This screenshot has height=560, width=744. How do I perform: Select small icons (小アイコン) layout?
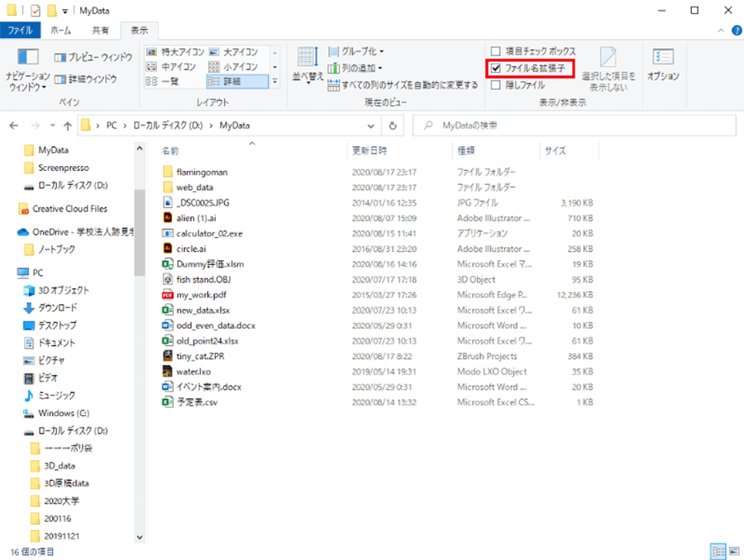point(233,67)
